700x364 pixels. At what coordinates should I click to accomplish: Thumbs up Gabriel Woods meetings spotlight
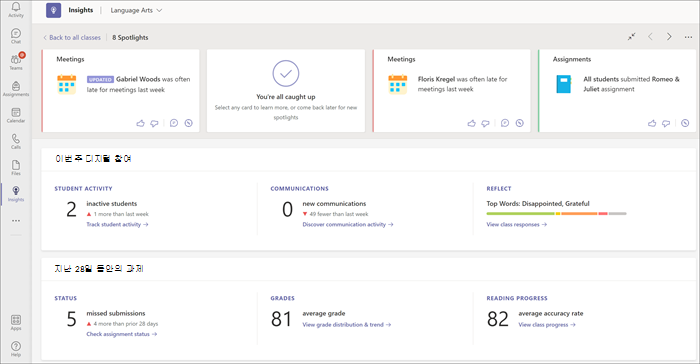[141, 123]
